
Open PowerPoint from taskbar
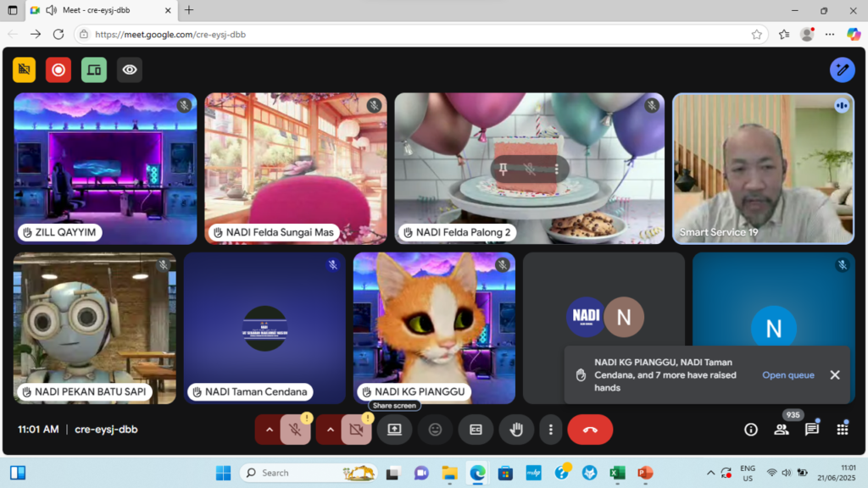(x=645, y=473)
